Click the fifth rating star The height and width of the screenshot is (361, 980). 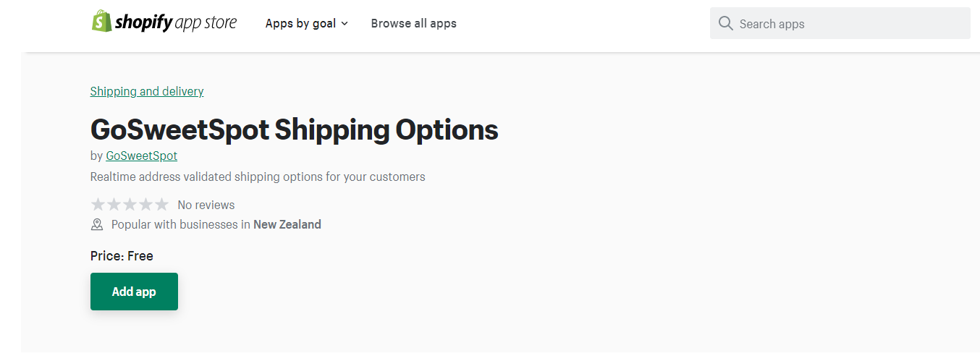[x=161, y=205]
